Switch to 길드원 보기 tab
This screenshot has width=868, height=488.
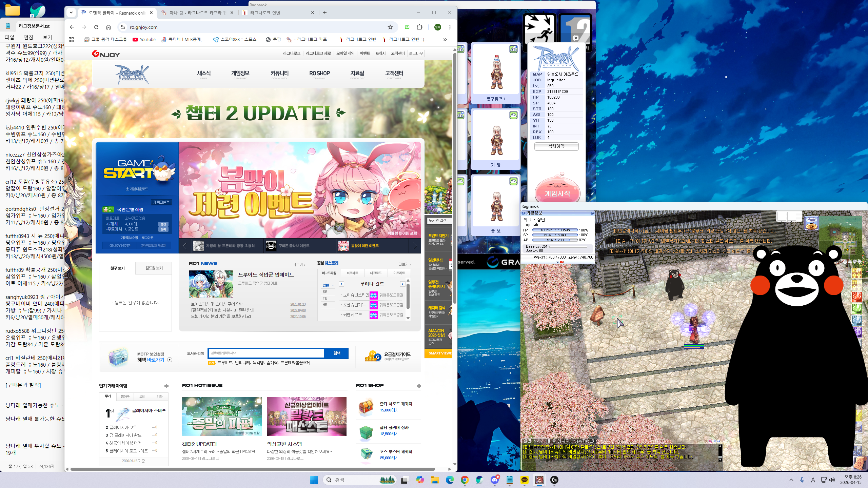154,268
